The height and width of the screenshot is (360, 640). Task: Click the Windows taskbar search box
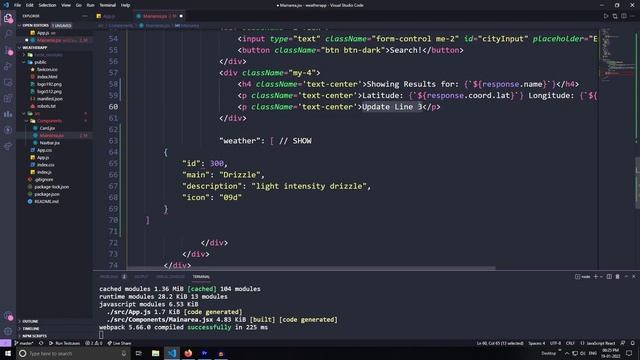73,353
